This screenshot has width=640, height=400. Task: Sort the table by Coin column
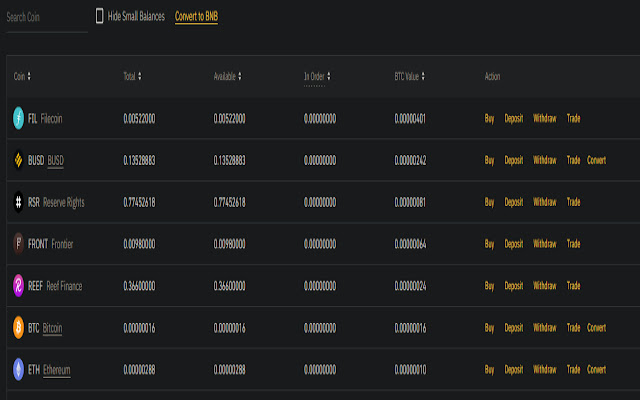click(22, 76)
